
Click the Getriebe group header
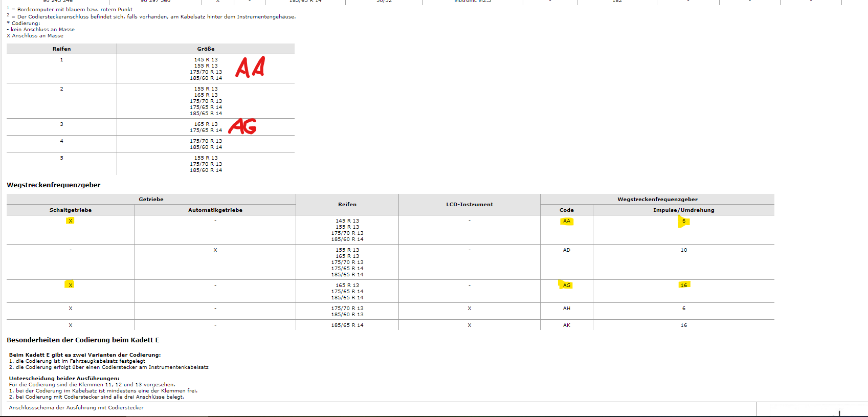pos(151,199)
